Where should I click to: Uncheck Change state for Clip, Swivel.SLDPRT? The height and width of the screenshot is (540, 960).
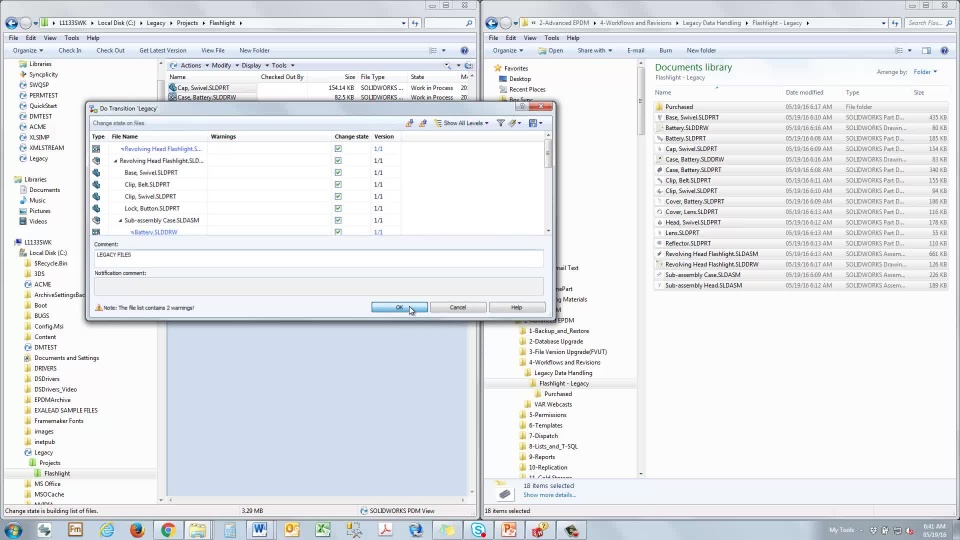(338, 197)
